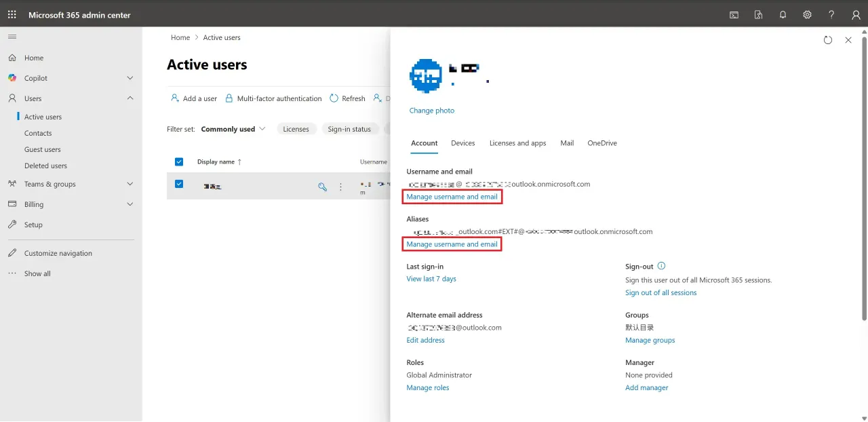Open the notifications bell
Screen dimensions: 868x422
click(x=783, y=14)
